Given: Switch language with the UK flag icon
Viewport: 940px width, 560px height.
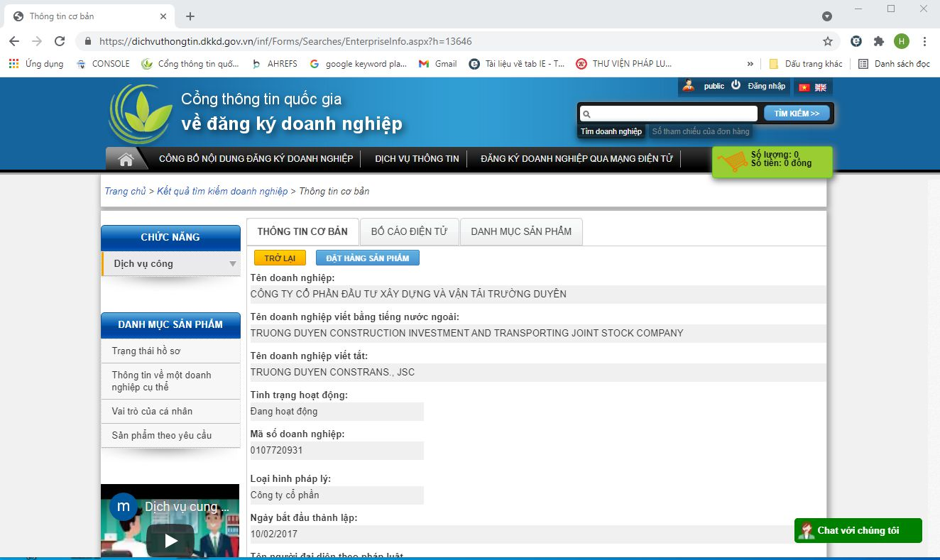Looking at the screenshot, I should click(x=821, y=87).
